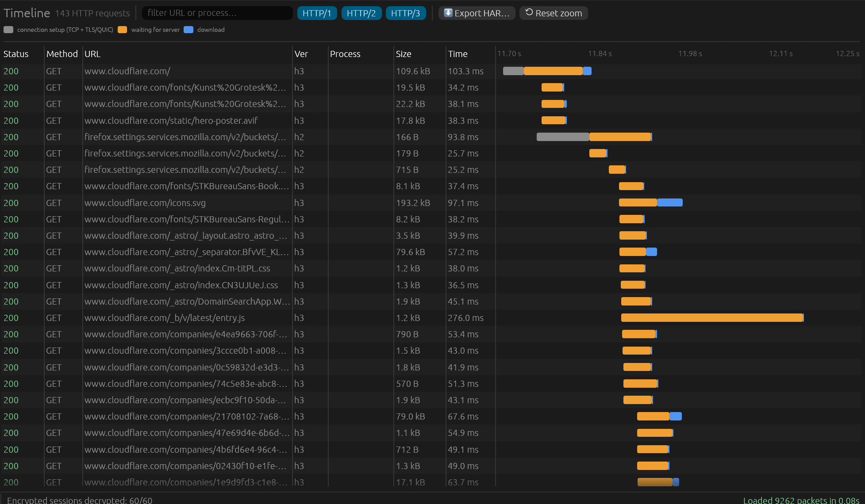Click the 193.2 kB size cell
The width and height of the screenshot is (865, 504).
(413, 203)
